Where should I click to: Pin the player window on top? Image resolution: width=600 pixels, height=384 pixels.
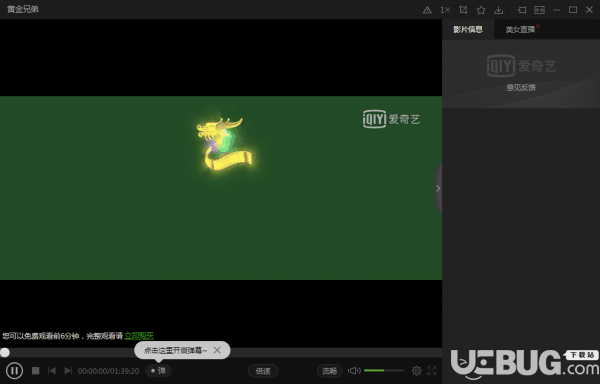522,10
